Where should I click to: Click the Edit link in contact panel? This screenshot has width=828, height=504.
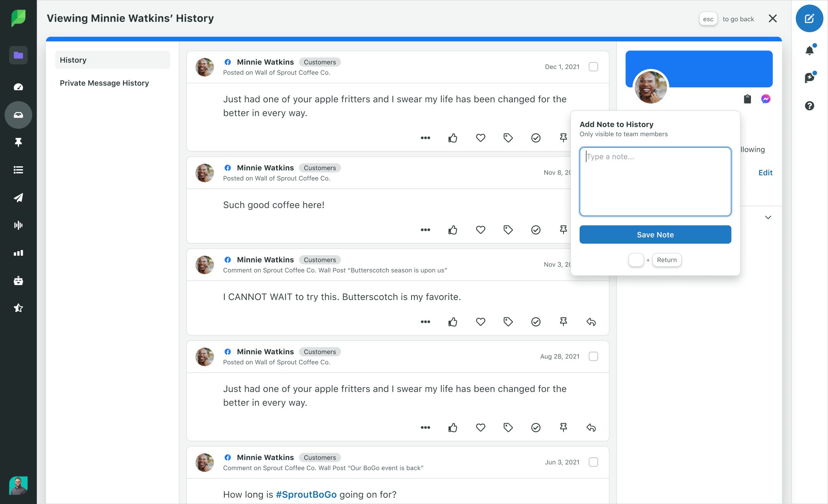click(765, 173)
